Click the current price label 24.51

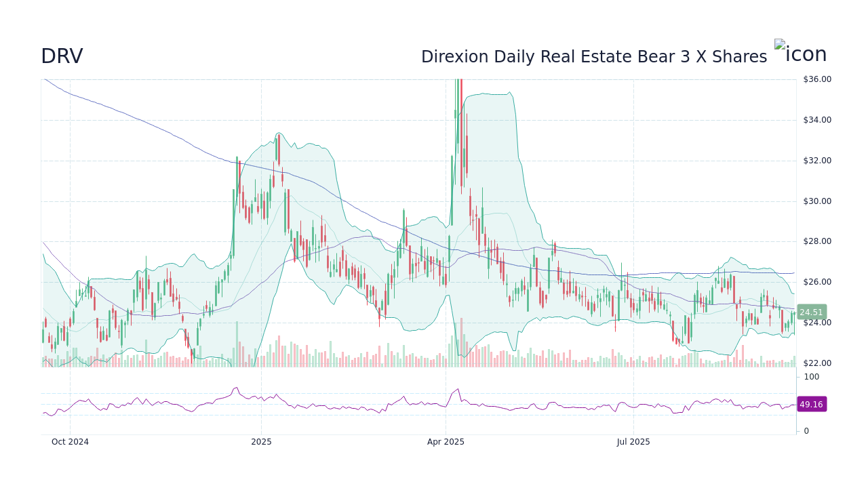click(x=811, y=312)
